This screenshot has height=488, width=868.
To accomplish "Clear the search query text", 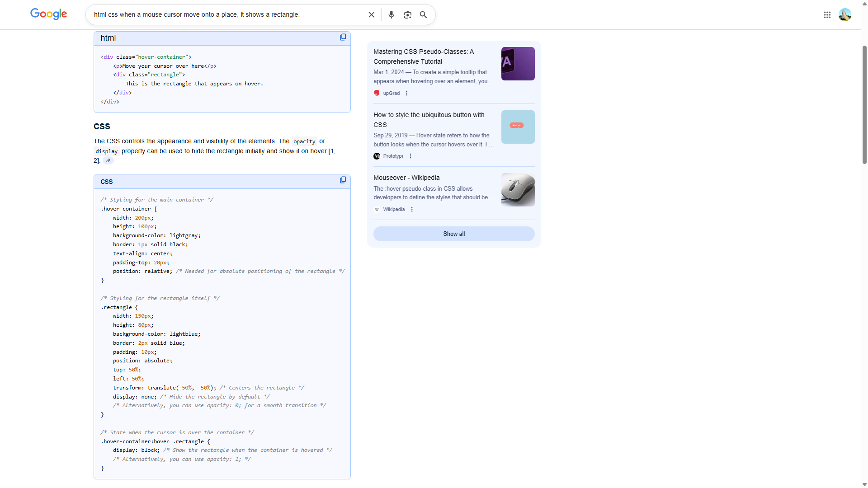I will pyautogui.click(x=371, y=15).
